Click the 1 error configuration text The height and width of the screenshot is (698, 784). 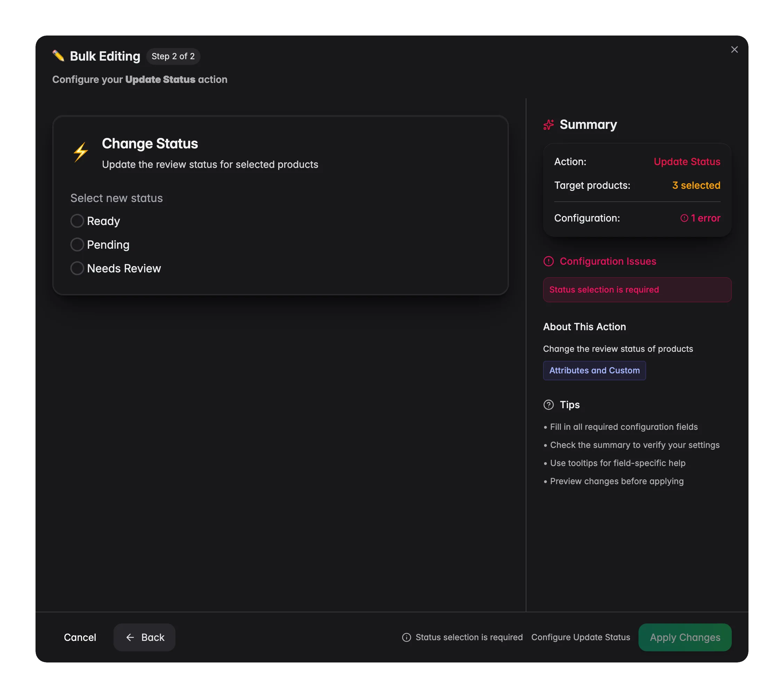point(705,218)
